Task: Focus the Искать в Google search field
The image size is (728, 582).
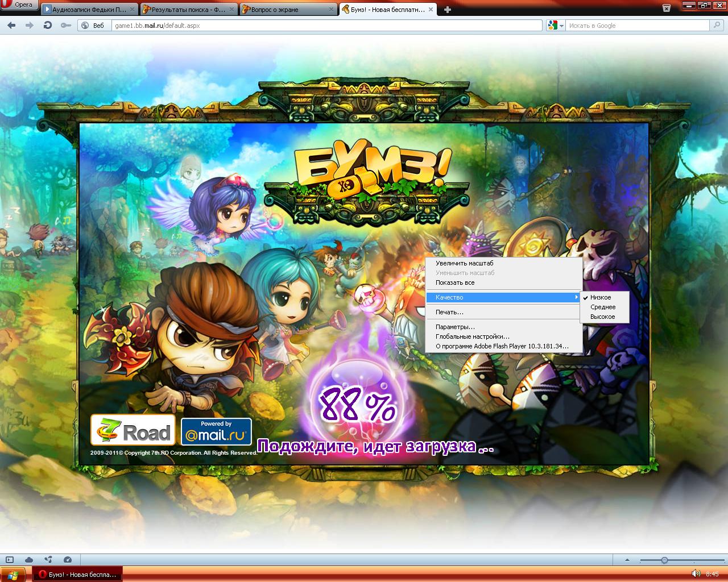Action: tap(638, 26)
